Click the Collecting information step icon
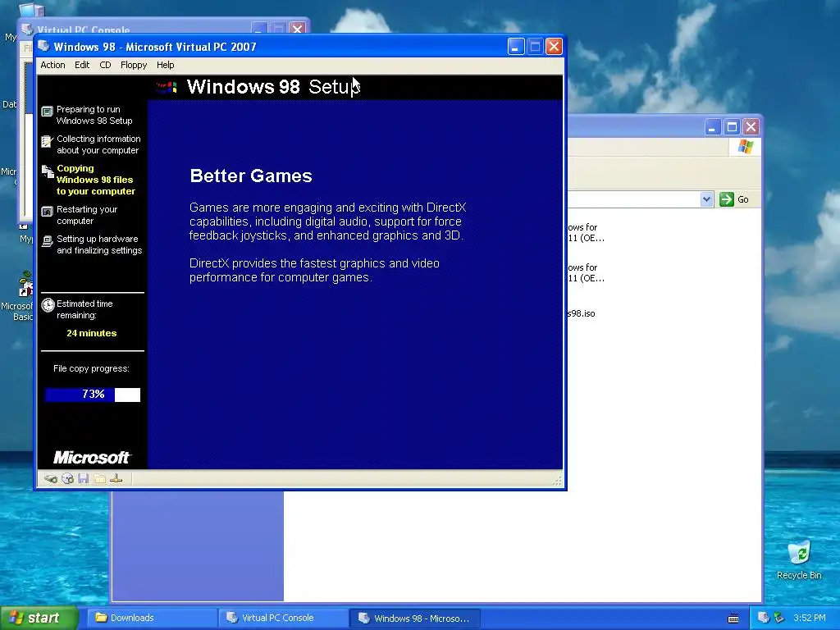Screen dimensions: 840x630 [x=47, y=141]
